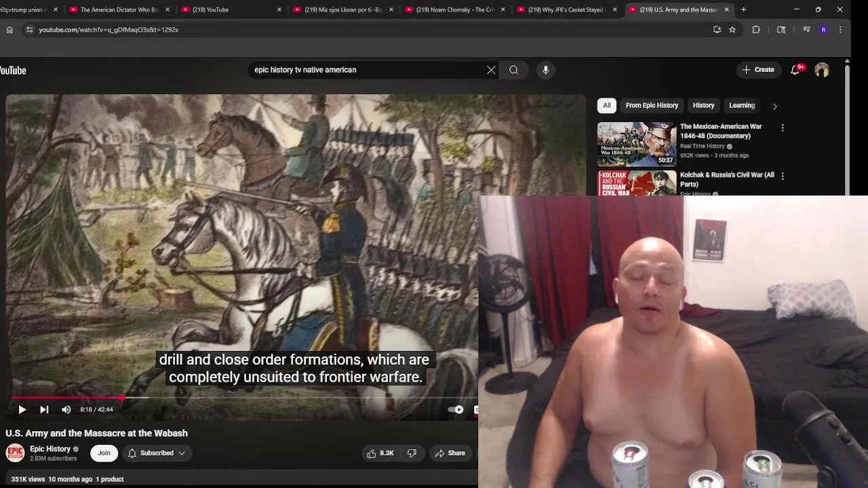This screenshot has width=868, height=488.
Task: Toggle the autoplay switch in player
Action: [456, 409]
